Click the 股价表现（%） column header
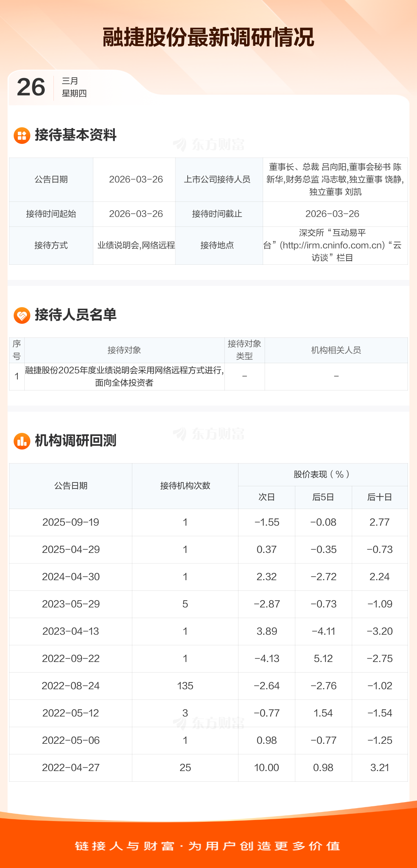The image size is (417, 868). (x=323, y=475)
